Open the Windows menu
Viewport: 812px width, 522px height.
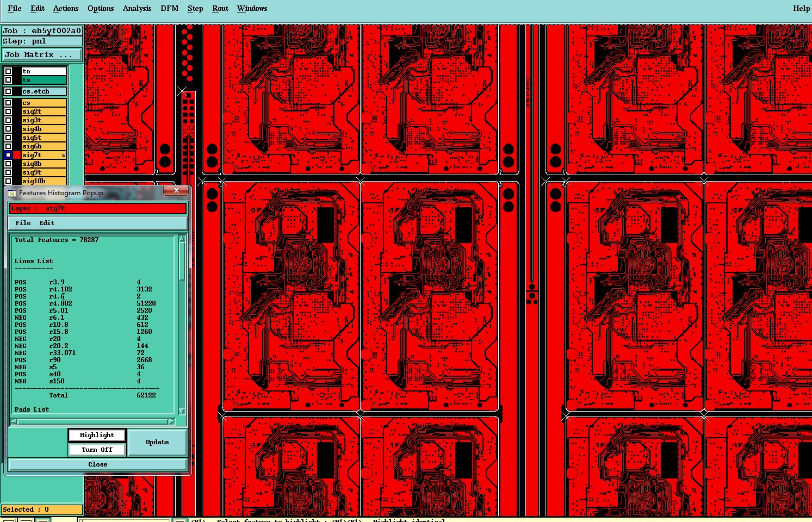[252, 8]
